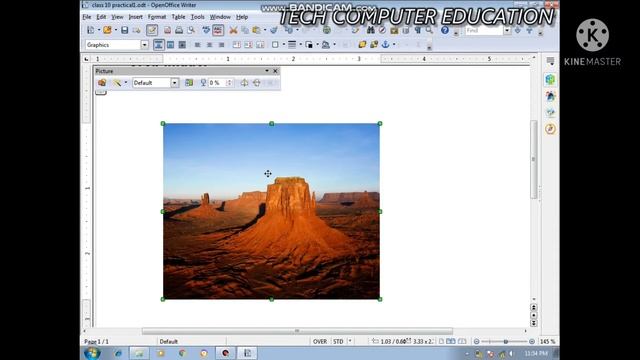Viewport: 640px width, 360px height.
Task: Flip picture vertically icon
Action: (x=256, y=83)
